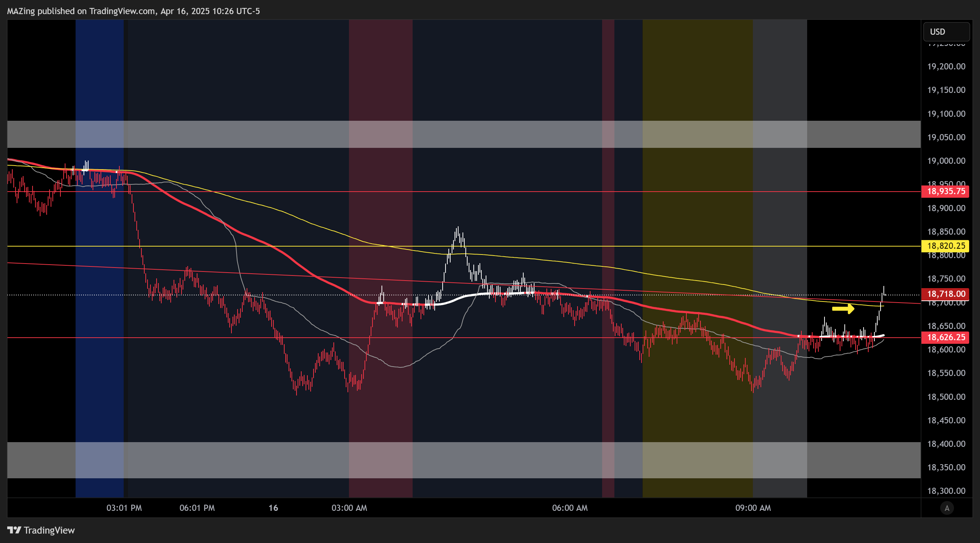Toggle auto scale 'A' button

(947, 508)
